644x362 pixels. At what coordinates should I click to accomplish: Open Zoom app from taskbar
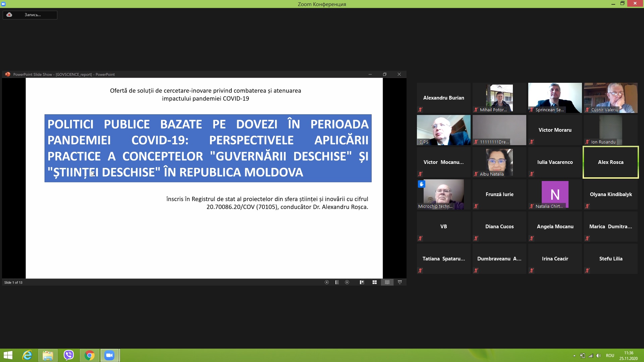[x=110, y=355]
